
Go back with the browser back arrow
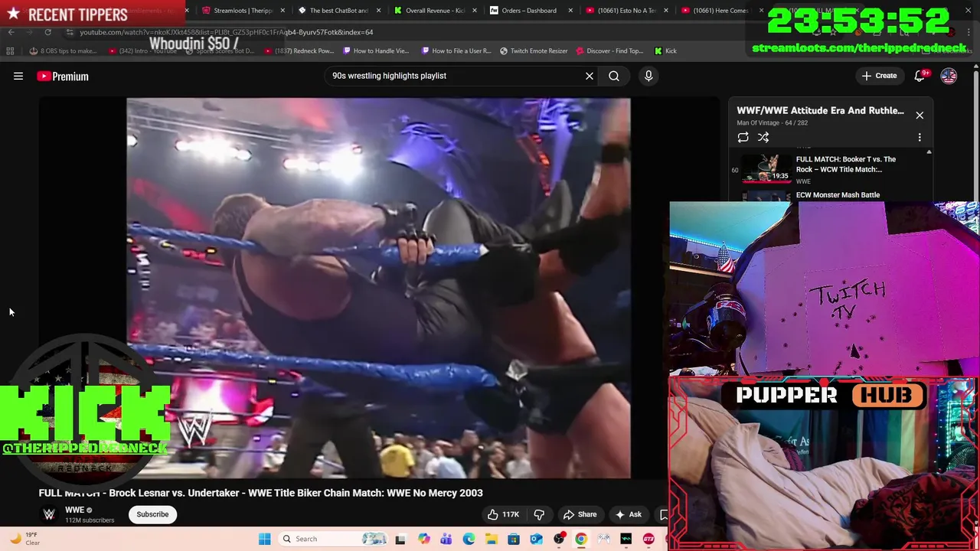coord(11,32)
